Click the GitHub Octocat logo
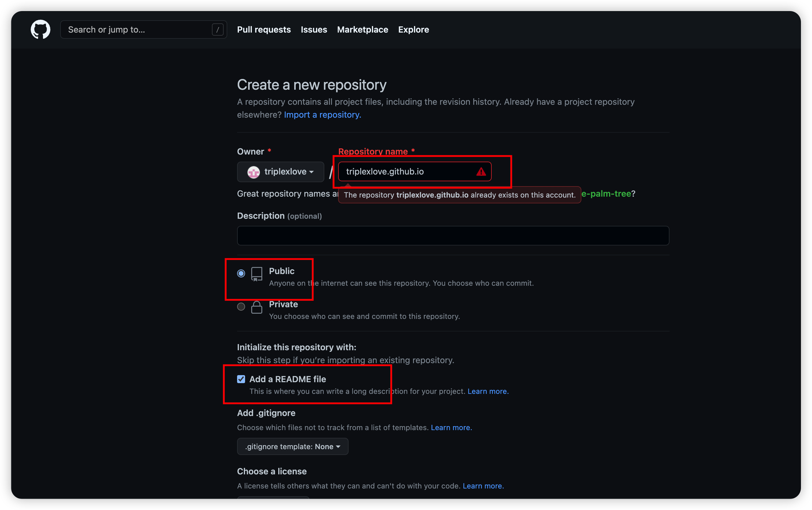The width and height of the screenshot is (812, 510). point(41,29)
